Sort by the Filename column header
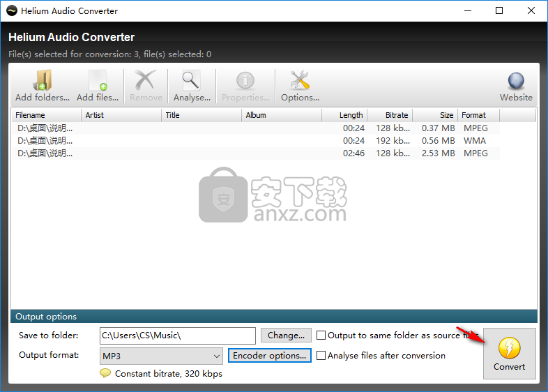Viewport: 548px width, 392px height. pos(47,115)
